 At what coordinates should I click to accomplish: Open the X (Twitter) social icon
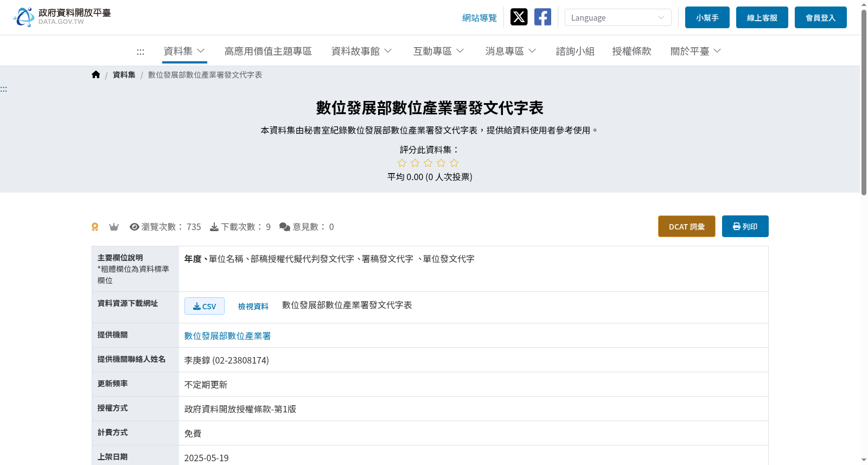519,17
